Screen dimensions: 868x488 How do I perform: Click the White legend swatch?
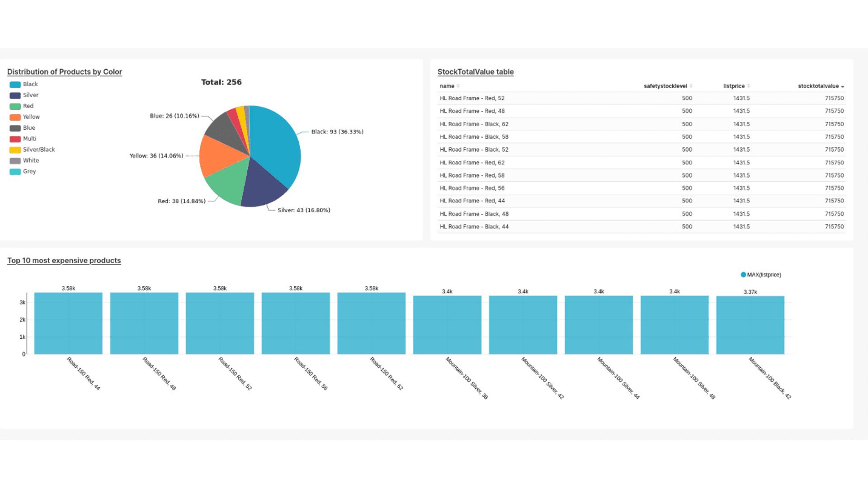(15, 160)
